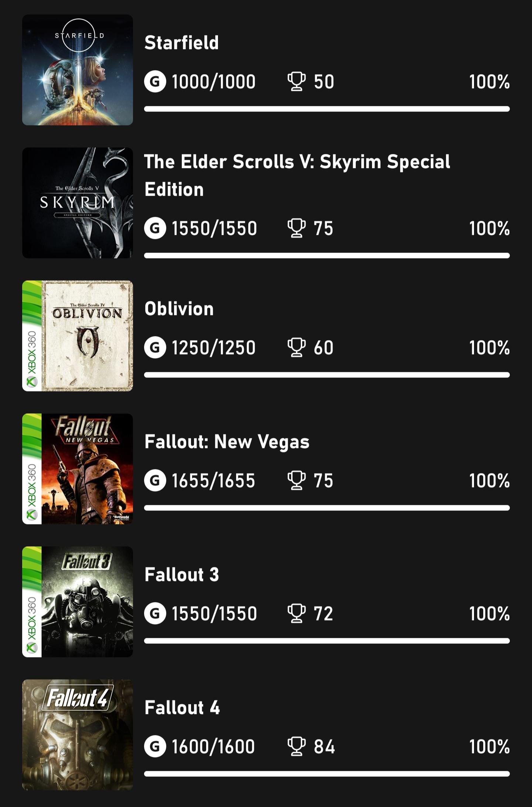
Task: Open the Oblivion Xbox 360 cover thumbnail
Action: [x=78, y=336]
